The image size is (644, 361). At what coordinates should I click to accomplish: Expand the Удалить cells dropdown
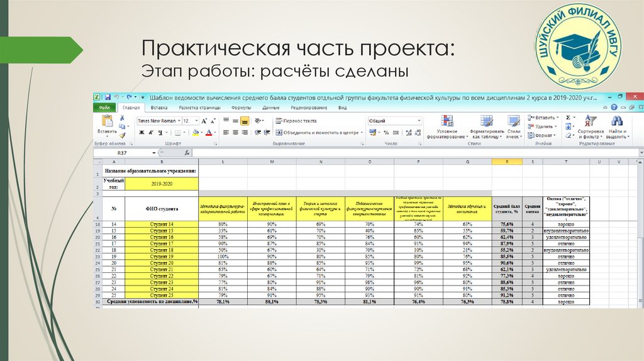point(556,126)
